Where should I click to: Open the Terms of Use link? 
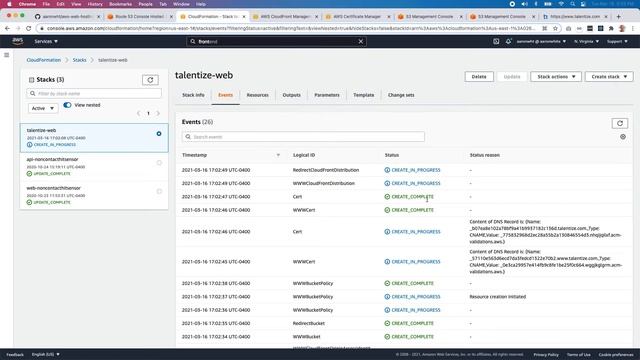point(578,355)
